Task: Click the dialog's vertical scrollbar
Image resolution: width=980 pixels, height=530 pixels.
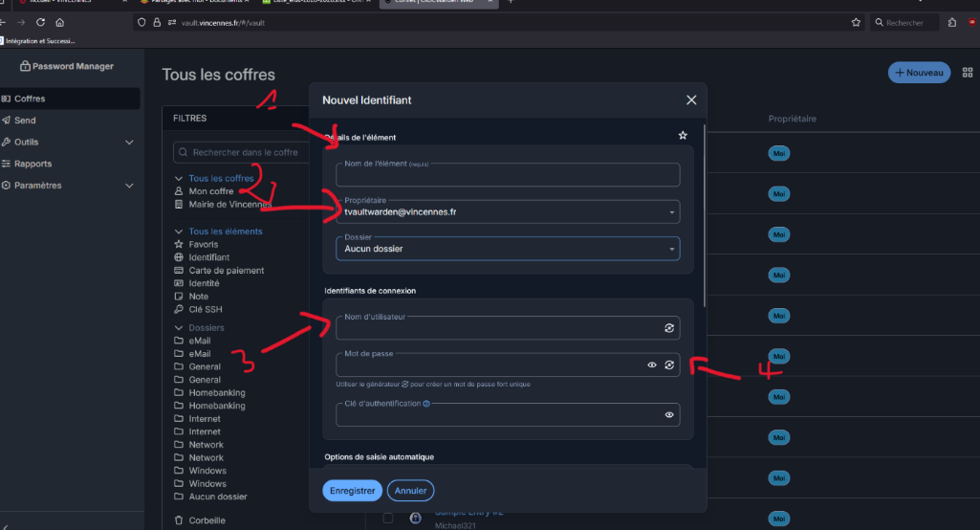Action: tap(705, 216)
